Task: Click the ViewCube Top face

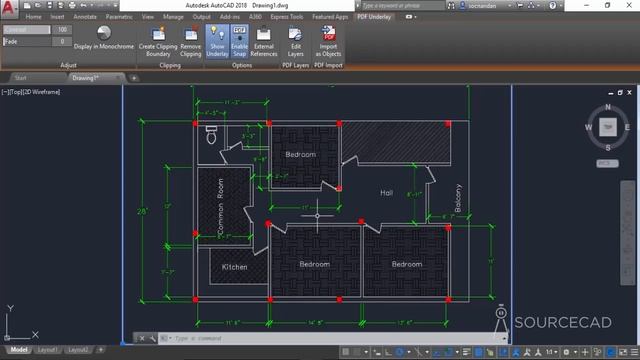Action: point(608,127)
